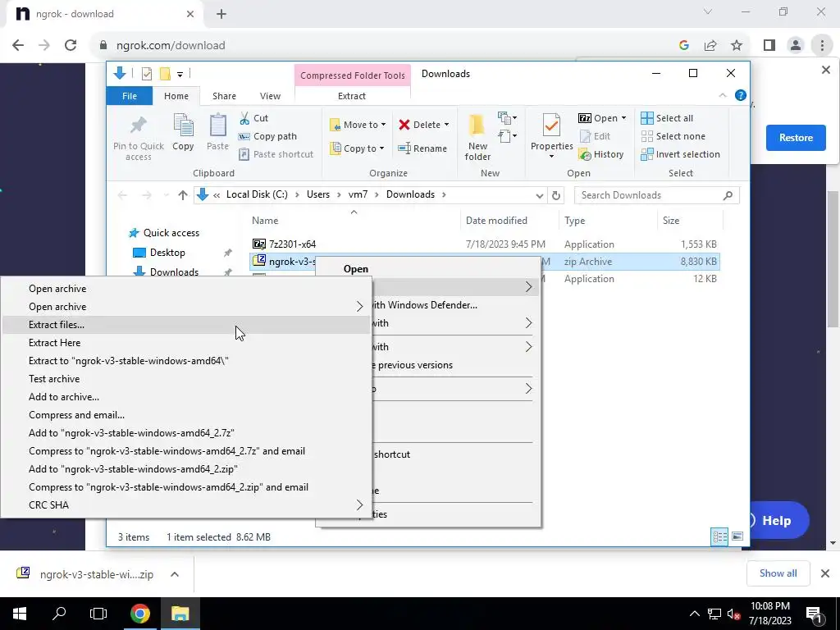Click the refresh button beside address bar
The height and width of the screenshot is (630, 840).
(x=556, y=195)
